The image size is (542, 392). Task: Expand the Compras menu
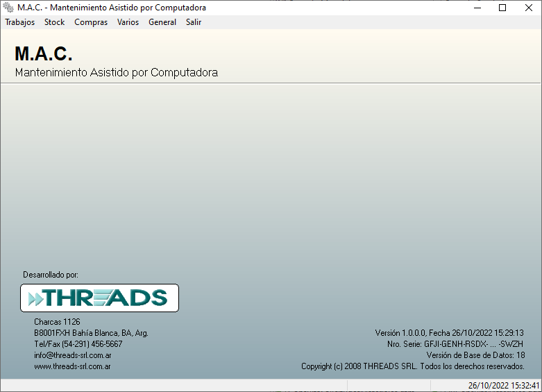click(x=91, y=22)
